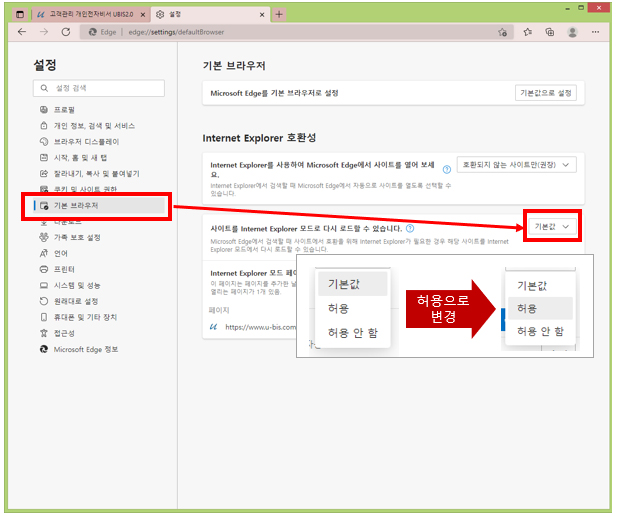Viewport: 617px width, 516px height.
Task: Open a new tab with plus button
Action: pyautogui.click(x=279, y=15)
